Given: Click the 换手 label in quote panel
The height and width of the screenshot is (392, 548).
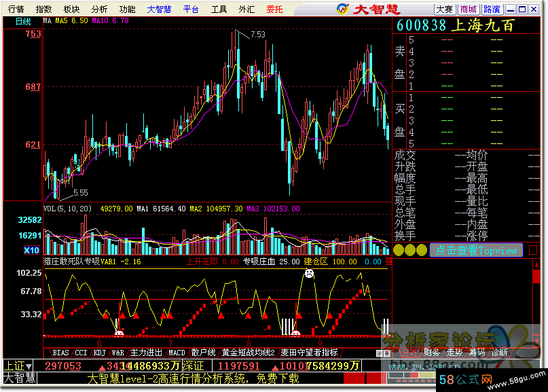Looking at the screenshot, I should tap(405, 236).
